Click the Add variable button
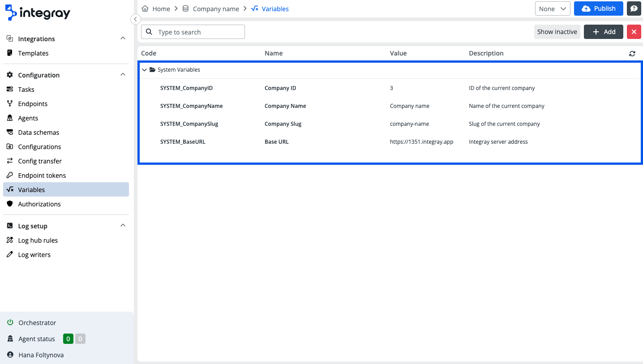The image size is (643, 364). (x=603, y=32)
